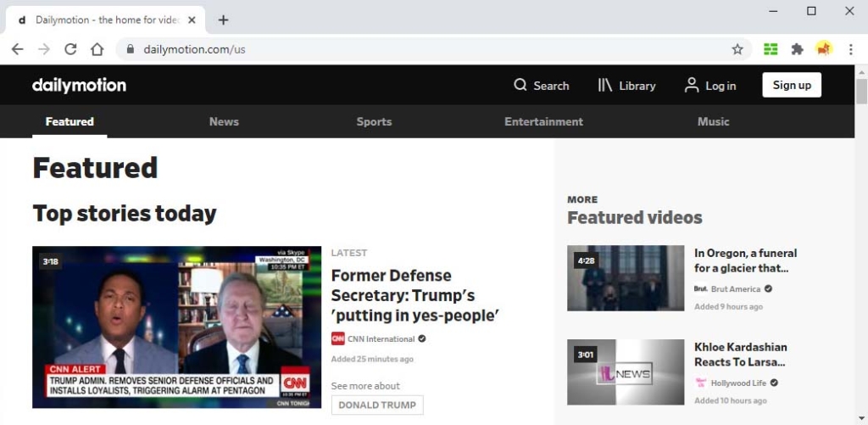Click the CNN International logo icon
This screenshot has width=868, height=425.
(x=337, y=338)
